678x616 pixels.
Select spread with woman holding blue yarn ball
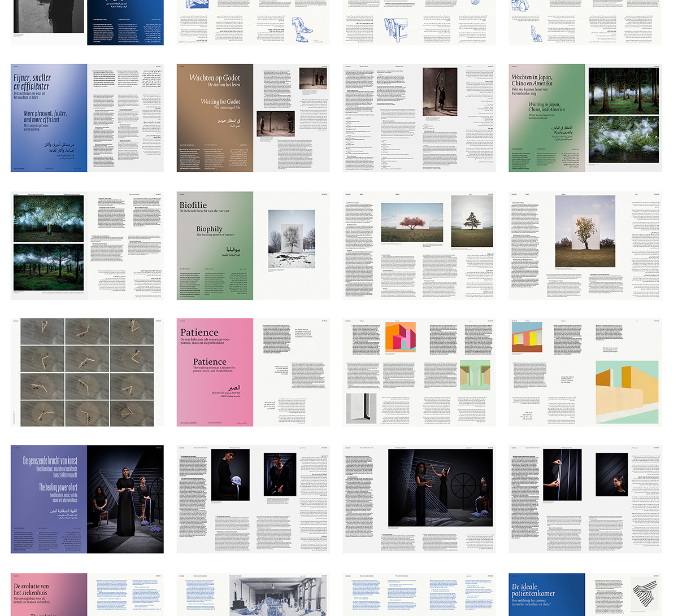click(x=253, y=499)
